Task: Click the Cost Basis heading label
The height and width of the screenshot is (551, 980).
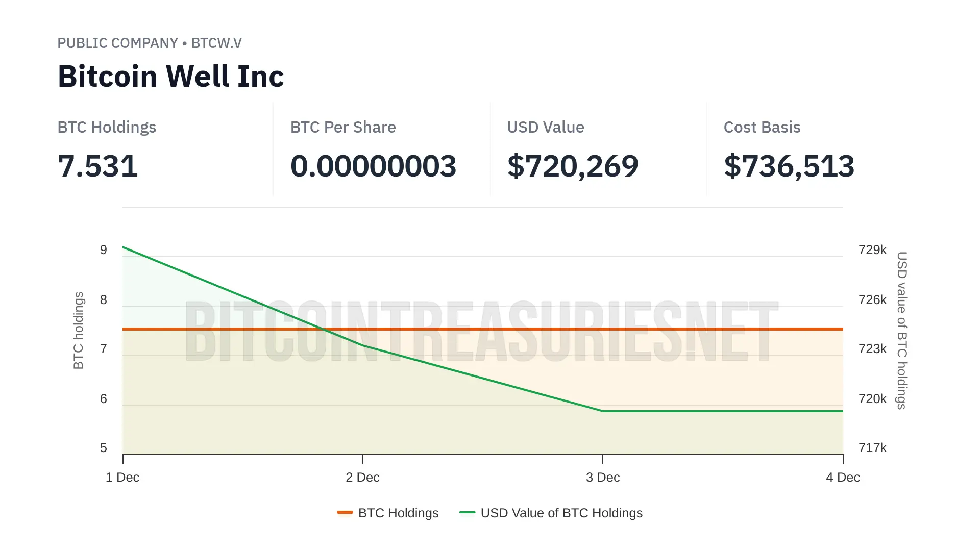Action: (762, 128)
